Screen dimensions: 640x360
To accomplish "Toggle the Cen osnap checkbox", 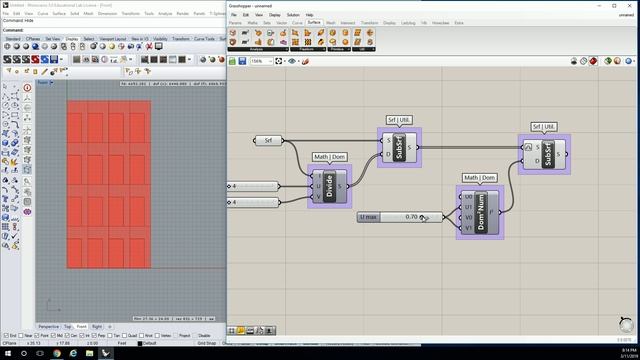I will tap(67, 336).
